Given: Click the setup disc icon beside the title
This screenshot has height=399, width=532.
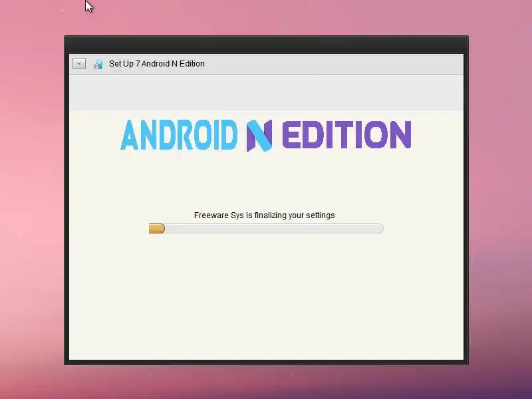Looking at the screenshot, I should click(98, 64).
